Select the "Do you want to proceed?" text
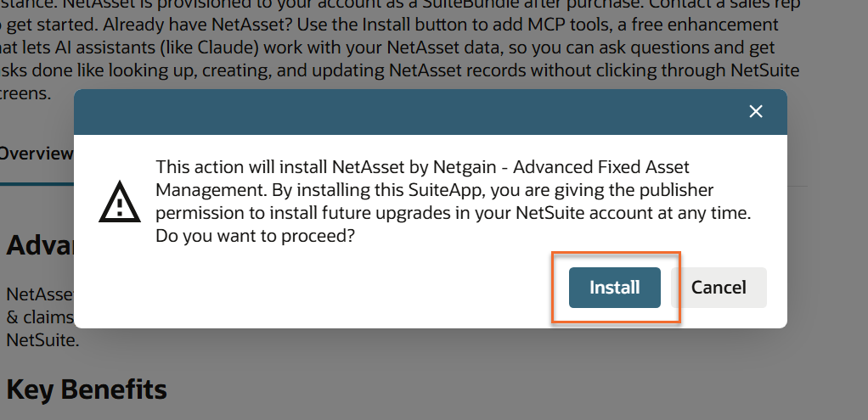The width and height of the screenshot is (868, 420). [255, 236]
